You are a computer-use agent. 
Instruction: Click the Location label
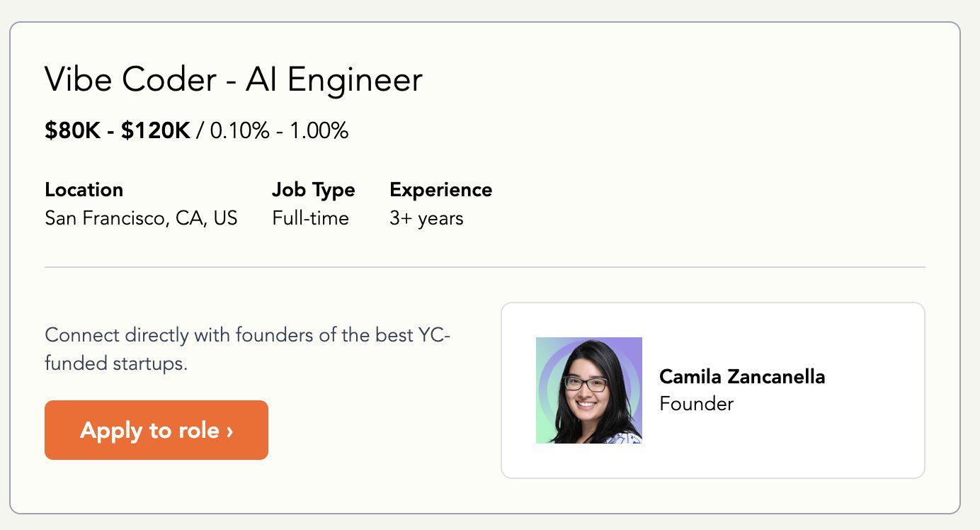tap(84, 190)
